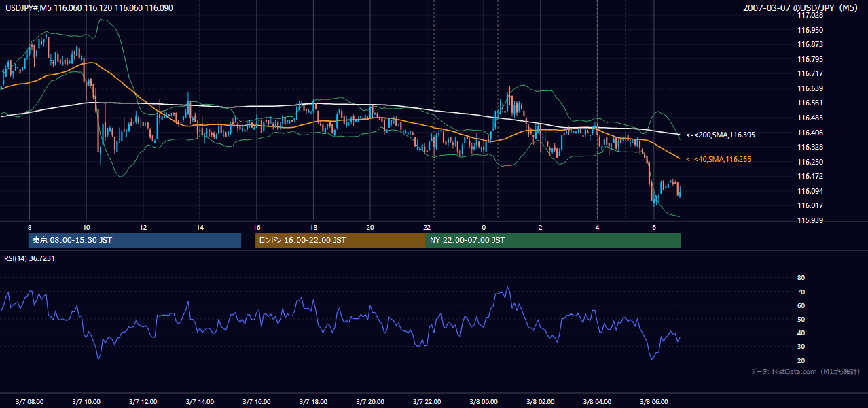Click the 3/7 14:00 date label
Viewport: 868px width, 408px height.
pyautogui.click(x=200, y=401)
